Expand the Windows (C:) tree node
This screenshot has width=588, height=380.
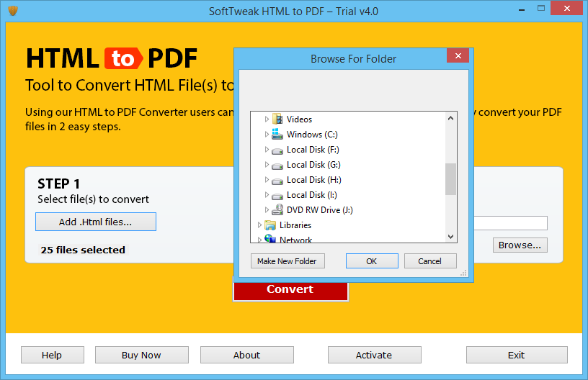pos(267,134)
